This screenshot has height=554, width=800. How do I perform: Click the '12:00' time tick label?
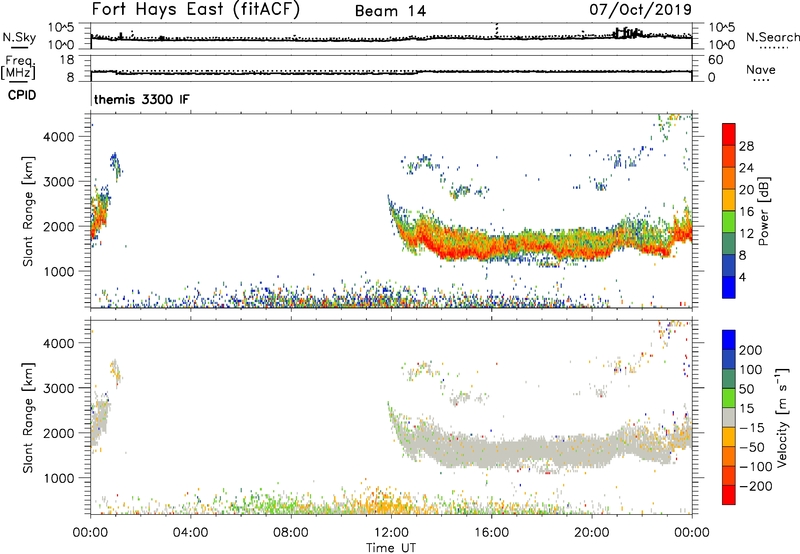391,533
